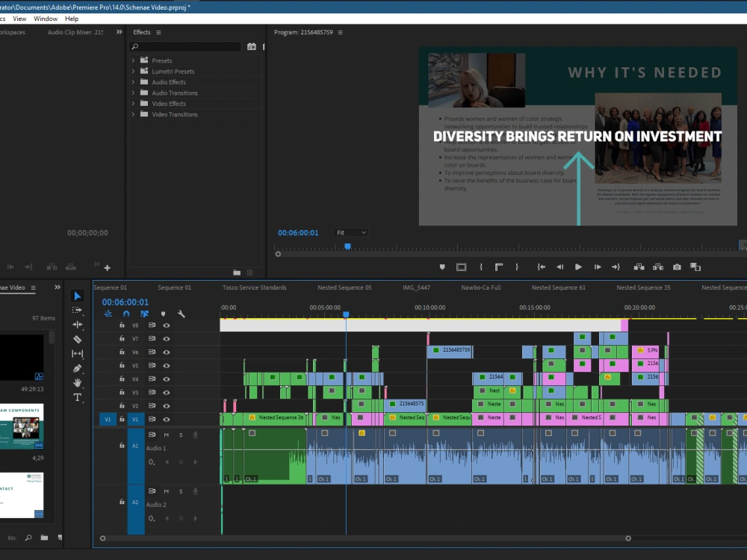Viewport: 747px width, 560px height.
Task: Expand Video Transitions folder
Action: 133,114
